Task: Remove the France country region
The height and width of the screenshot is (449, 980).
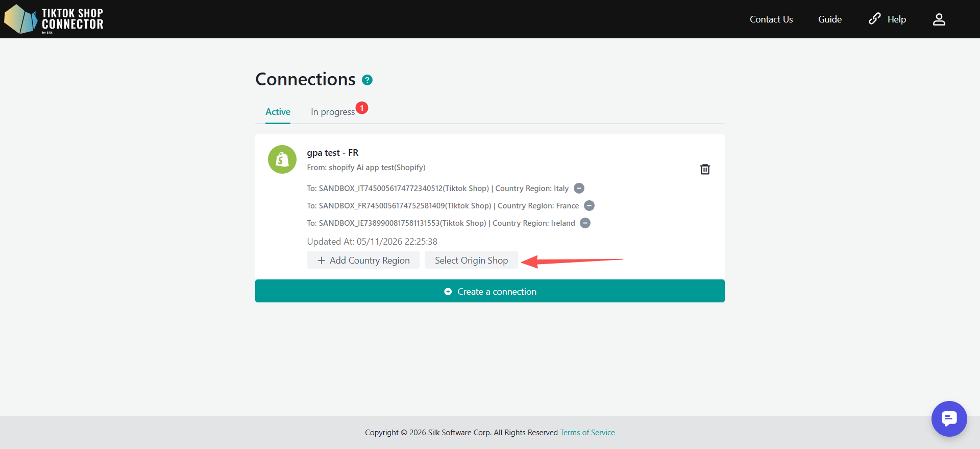Action: [589, 206]
